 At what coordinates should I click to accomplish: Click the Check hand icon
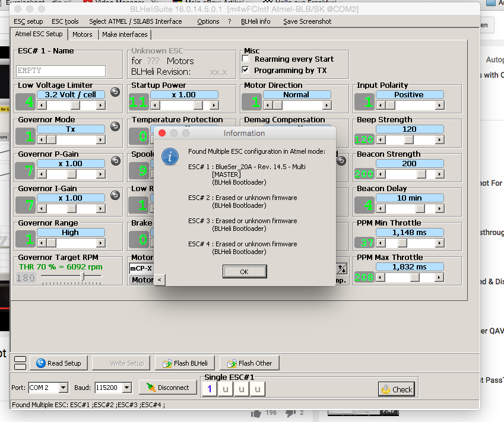click(386, 389)
